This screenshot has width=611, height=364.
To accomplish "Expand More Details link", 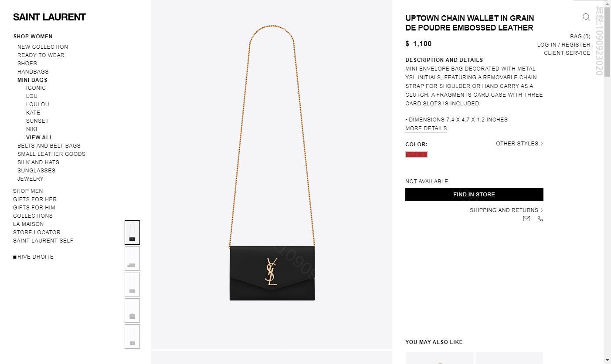I will pyautogui.click(x=426, y=128).
